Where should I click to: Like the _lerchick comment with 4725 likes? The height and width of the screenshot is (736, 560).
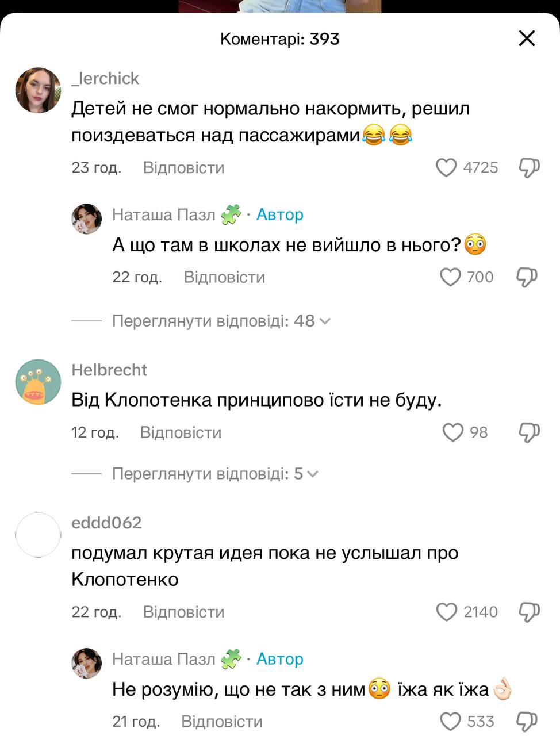[x=446, y=168]
